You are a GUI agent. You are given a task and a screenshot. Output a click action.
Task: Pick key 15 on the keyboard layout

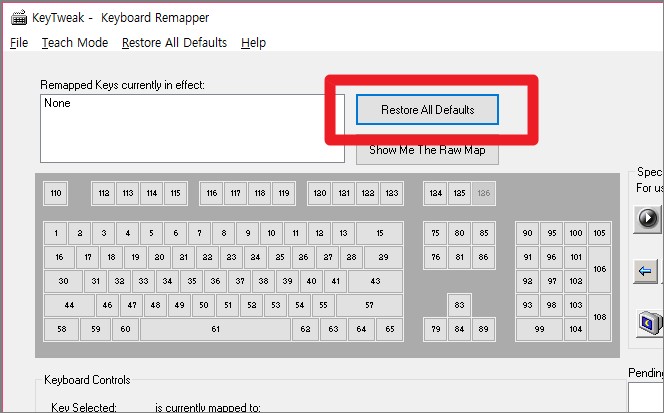click(380, 233)
